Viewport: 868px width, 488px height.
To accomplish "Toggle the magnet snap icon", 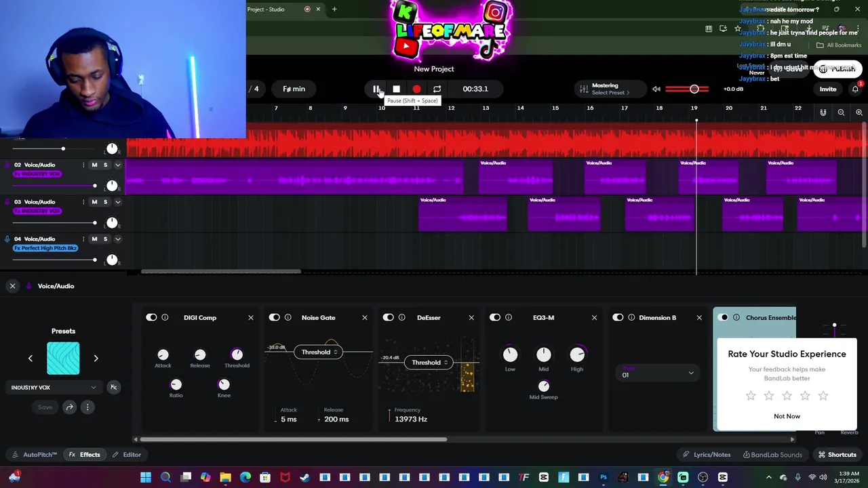I will click(823, 113).
